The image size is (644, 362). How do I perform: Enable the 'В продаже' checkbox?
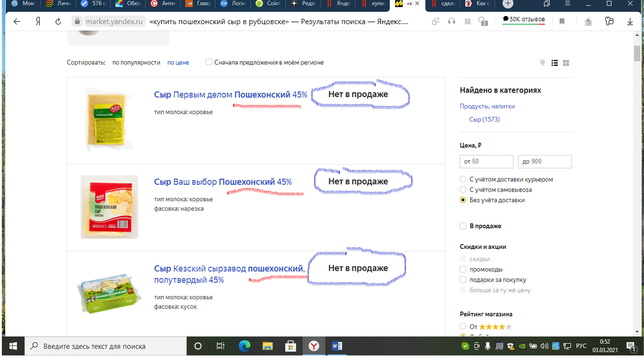click(463, 226)
